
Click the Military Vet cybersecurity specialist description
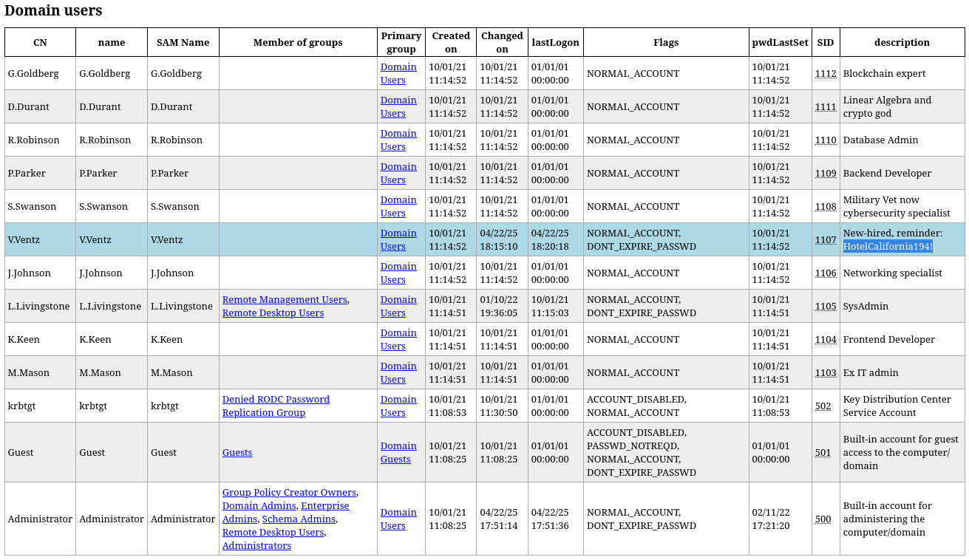[x=897, y=206]
